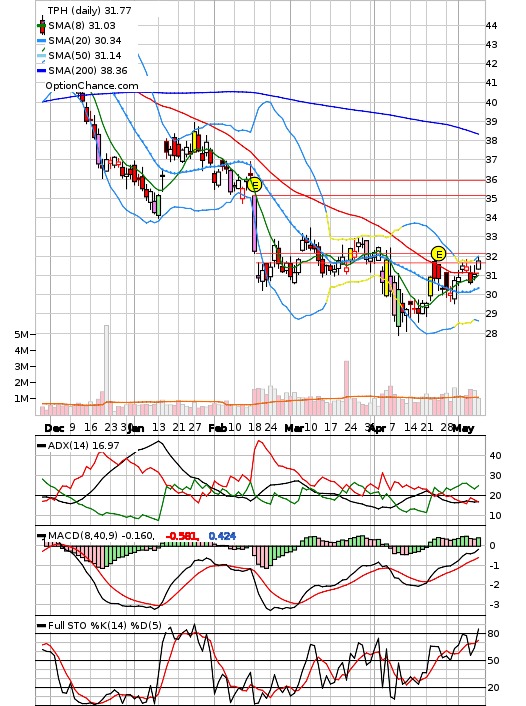This screenshot has height=706, width=526.
Task: Select the May label on date axis
Action: point(463,428)
